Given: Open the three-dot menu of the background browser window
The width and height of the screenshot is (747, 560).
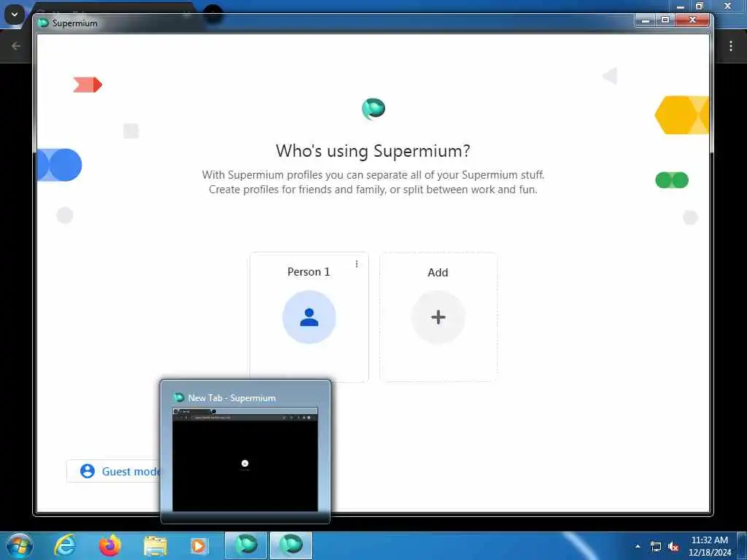Looking at the screenshot, I should pos(731,46).
